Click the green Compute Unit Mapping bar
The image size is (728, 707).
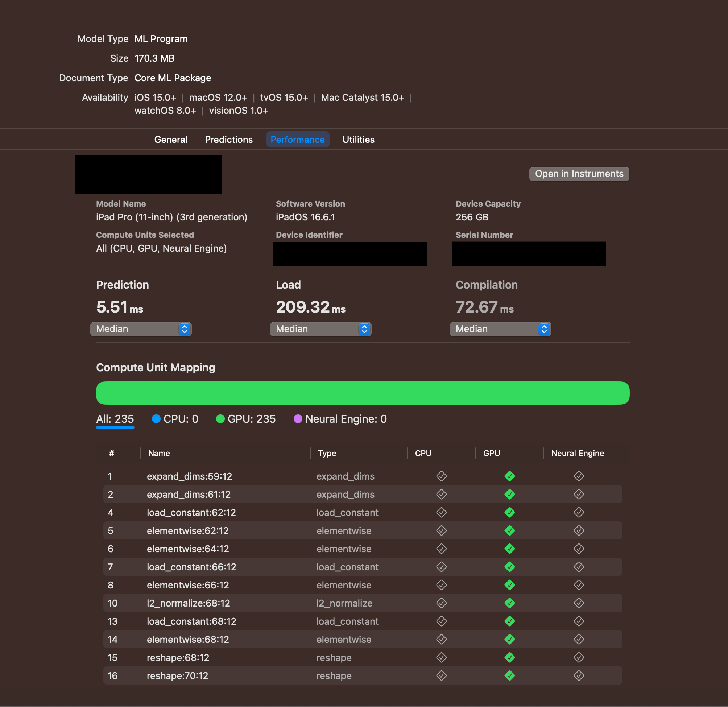pos(363,393)
